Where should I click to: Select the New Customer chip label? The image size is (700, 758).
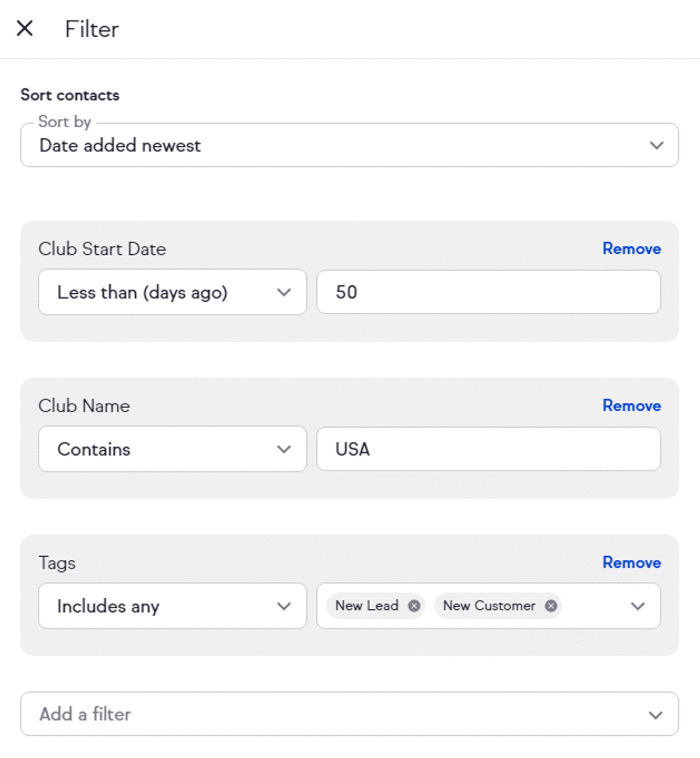coord(489,606)
